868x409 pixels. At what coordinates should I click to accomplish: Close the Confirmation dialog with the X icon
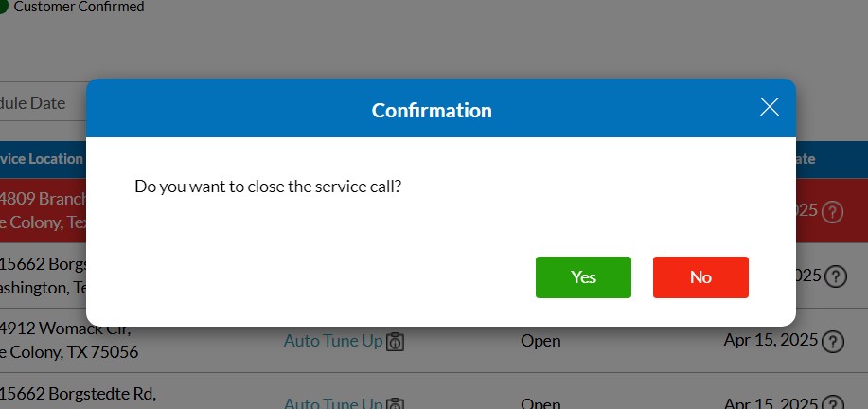click(x=770, y=107)
